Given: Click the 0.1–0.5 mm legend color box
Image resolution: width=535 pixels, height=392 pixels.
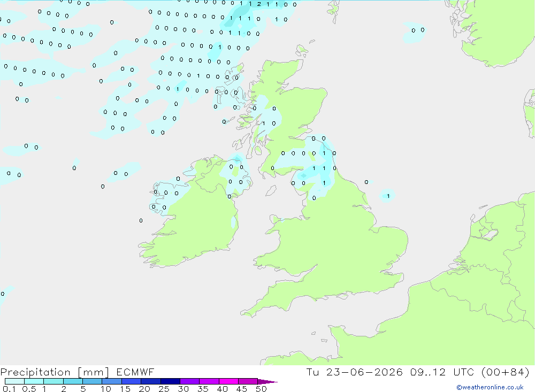Looking at the screenshot, I should tap(14, 381).
